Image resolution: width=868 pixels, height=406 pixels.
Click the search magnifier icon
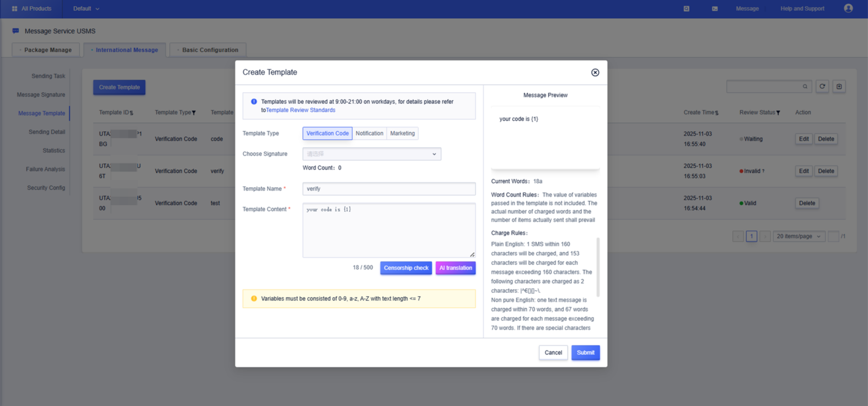805,87
